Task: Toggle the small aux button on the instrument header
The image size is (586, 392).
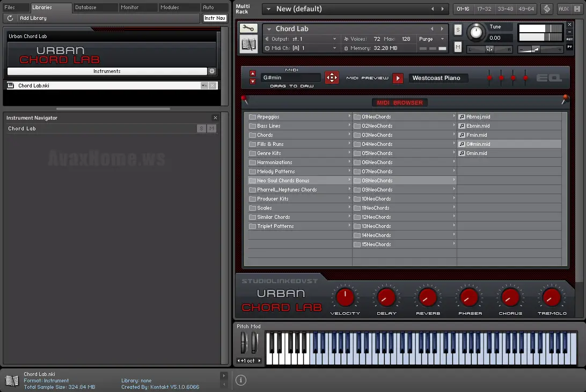Action: pyautogui.click(x=569, y=39)
